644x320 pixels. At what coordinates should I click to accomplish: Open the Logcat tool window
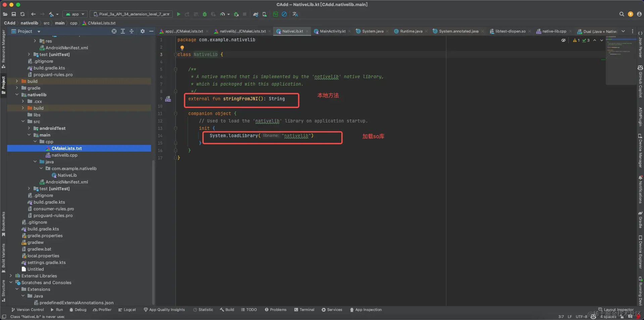tap(127, 310)
